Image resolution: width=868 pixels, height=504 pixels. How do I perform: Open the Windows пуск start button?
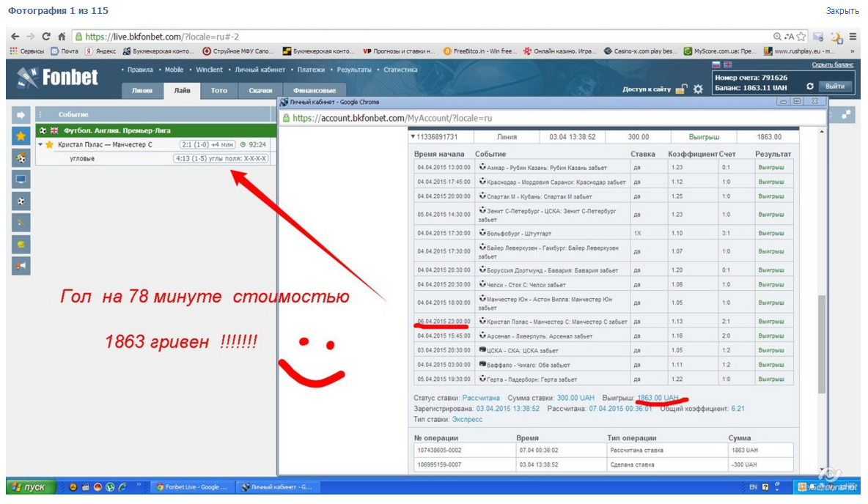(x=31, y=487)
